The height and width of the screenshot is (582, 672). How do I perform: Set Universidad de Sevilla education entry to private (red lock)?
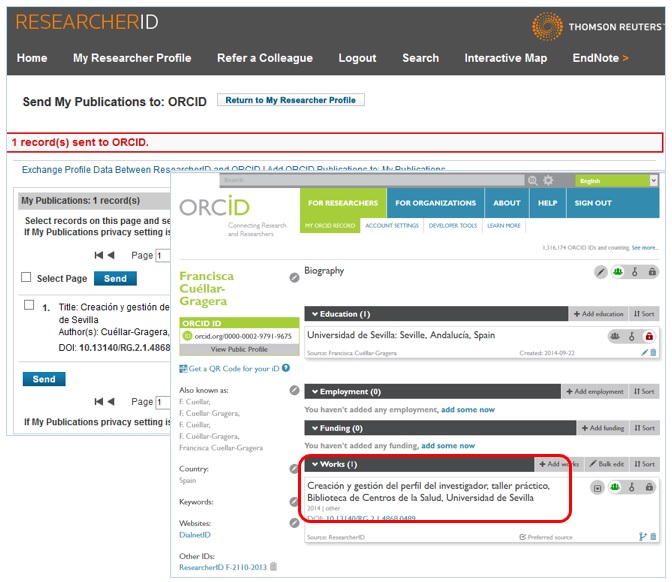point(649,336)
